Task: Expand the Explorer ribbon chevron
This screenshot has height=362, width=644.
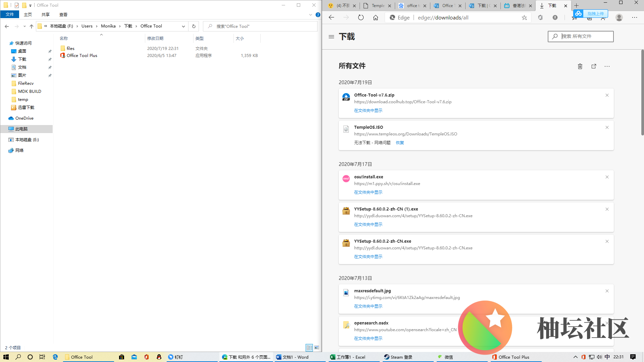Action: 310,15
